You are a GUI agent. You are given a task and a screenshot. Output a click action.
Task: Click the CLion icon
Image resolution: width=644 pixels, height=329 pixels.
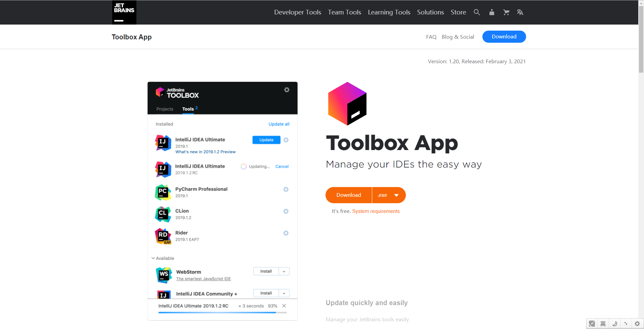click(x=163, y=214)
